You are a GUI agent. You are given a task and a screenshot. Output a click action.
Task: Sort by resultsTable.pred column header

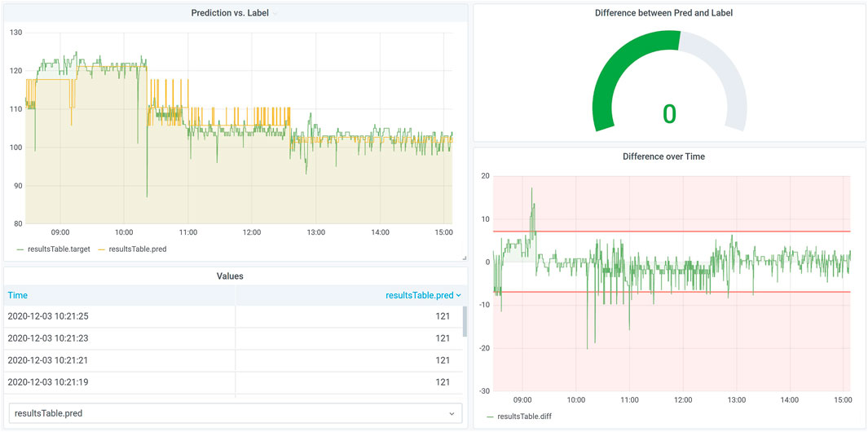click(x=420, y=296)
